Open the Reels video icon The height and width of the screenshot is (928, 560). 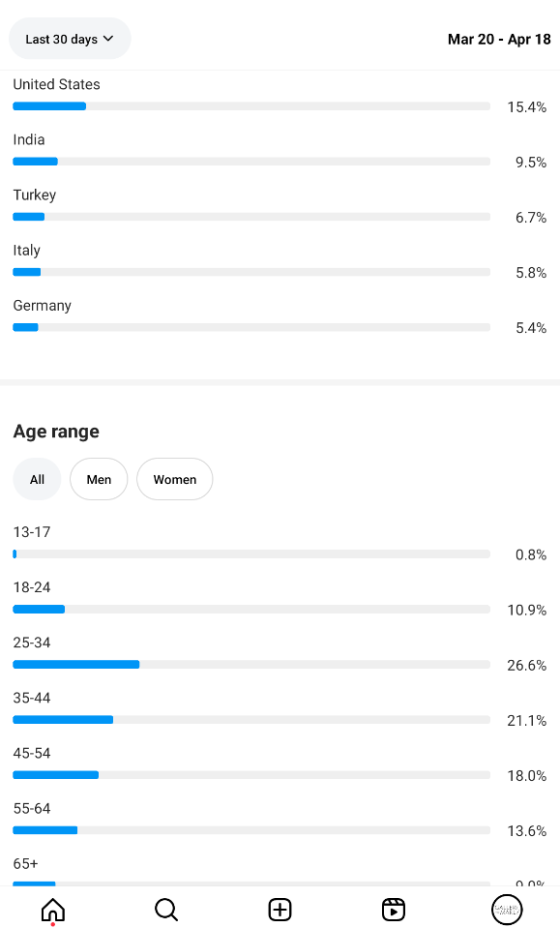pyautogui.click(x=394, y=910)
